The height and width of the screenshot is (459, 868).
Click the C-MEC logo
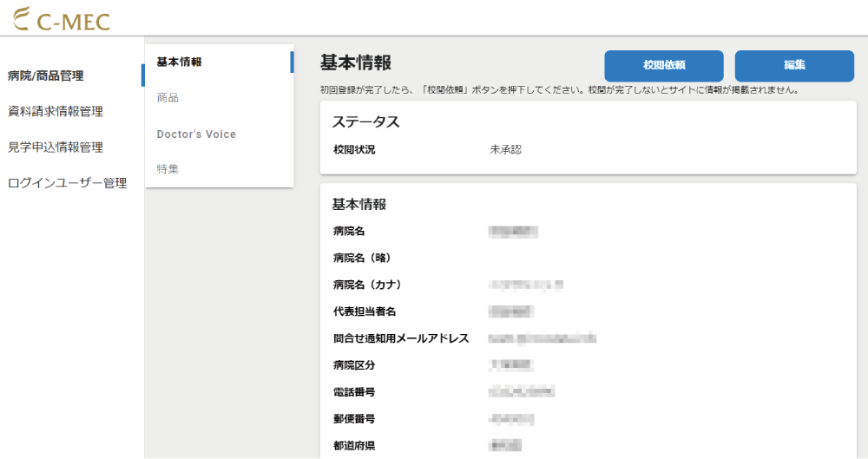(x=62, y=19)
